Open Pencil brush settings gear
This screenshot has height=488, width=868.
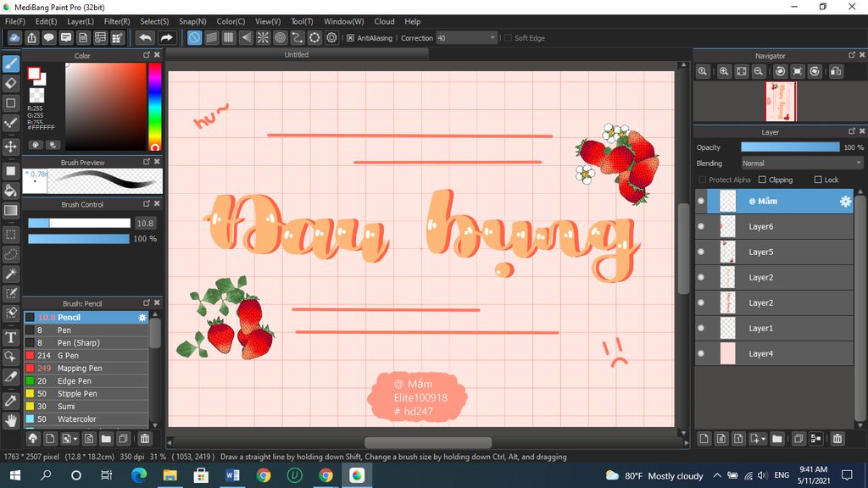tap(142, 318)
